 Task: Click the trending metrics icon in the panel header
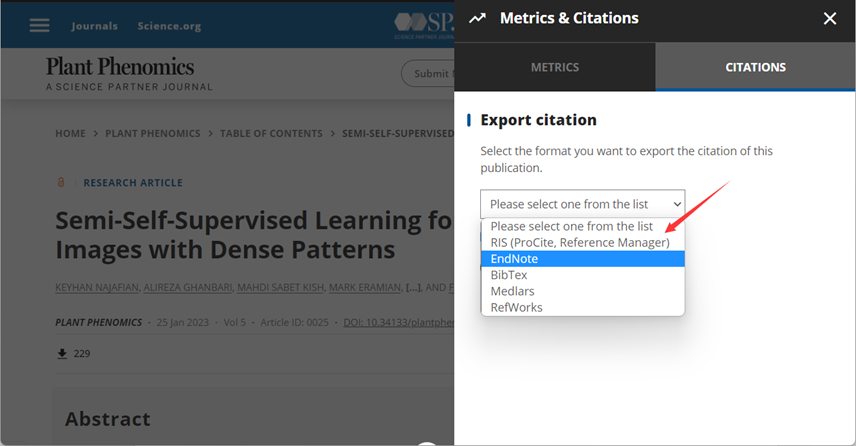point(477,19)
